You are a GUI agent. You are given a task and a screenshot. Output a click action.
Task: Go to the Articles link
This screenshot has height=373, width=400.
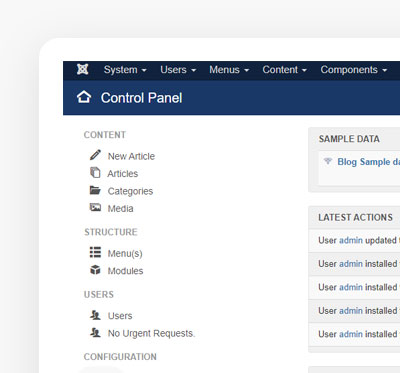pos(123,173)
